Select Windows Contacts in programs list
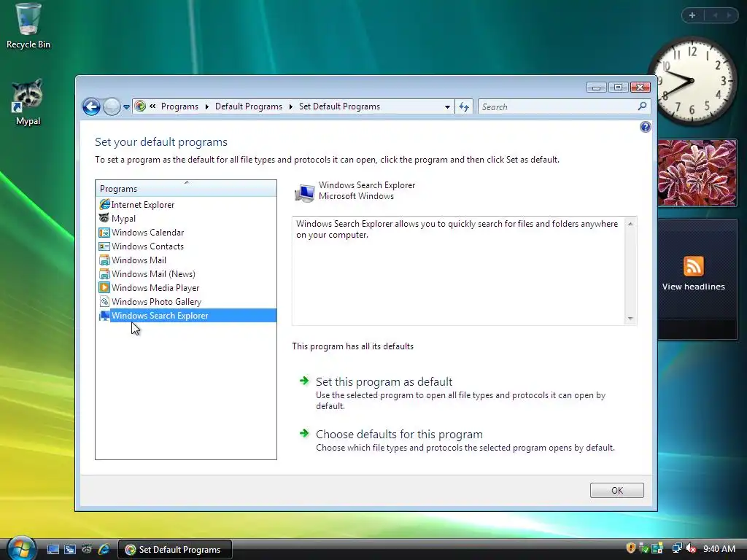The image size is (747, 560). [186, 246]
